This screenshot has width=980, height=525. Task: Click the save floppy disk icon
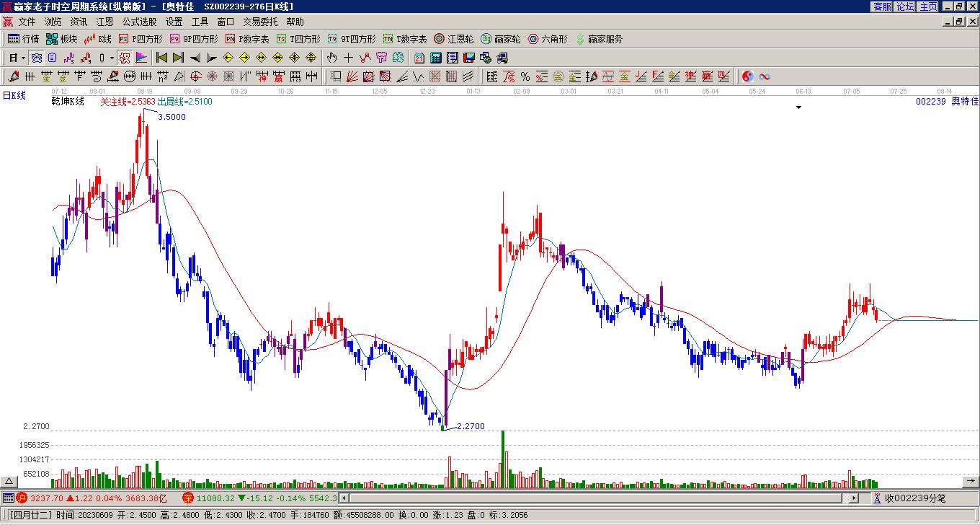469,58
